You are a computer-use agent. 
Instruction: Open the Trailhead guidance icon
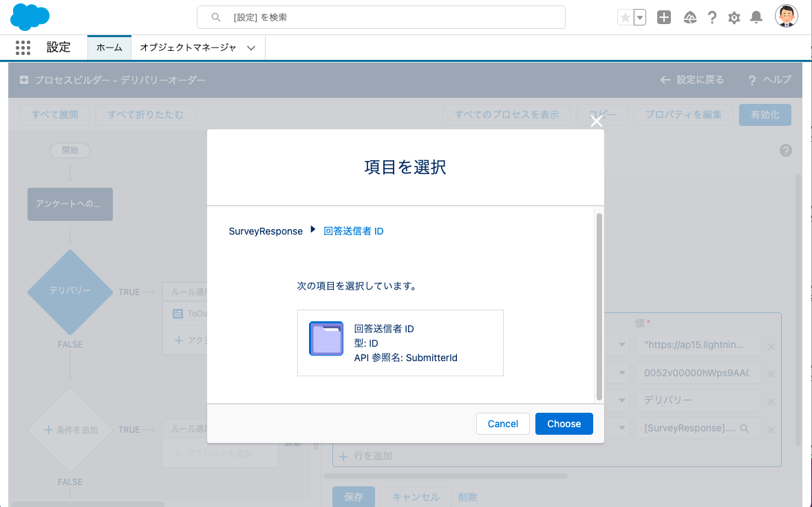pos(690,18)
